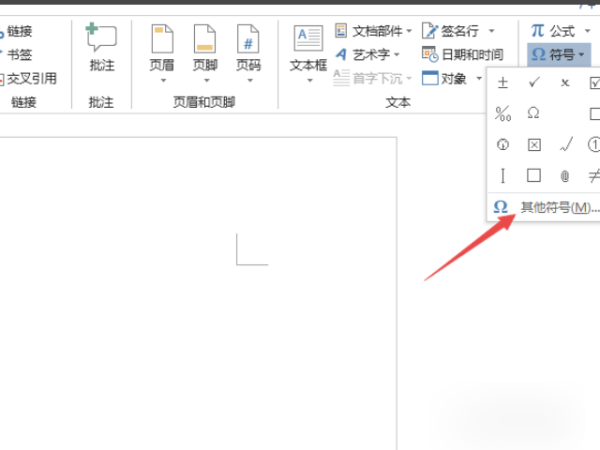Insert a 书签 bookmark
Image resolution: width=600 pixels, height=450 pixels.
[x=15, y=55]
